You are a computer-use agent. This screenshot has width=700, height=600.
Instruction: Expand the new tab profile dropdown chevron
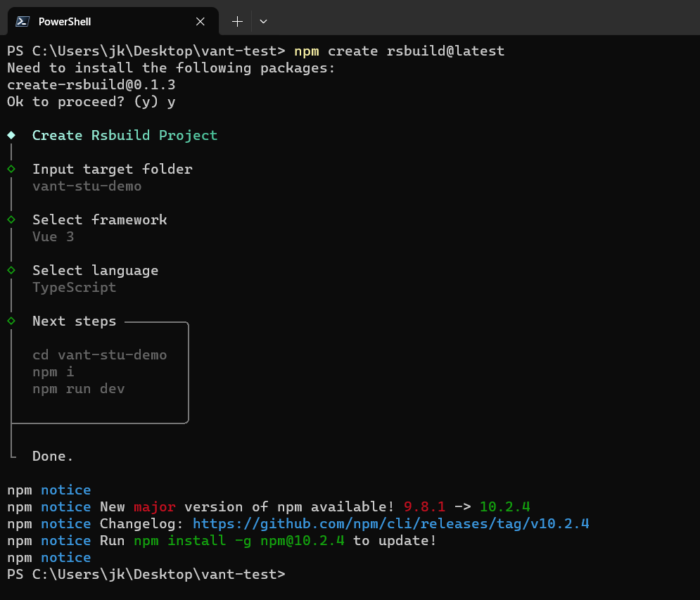click(263, 22)
